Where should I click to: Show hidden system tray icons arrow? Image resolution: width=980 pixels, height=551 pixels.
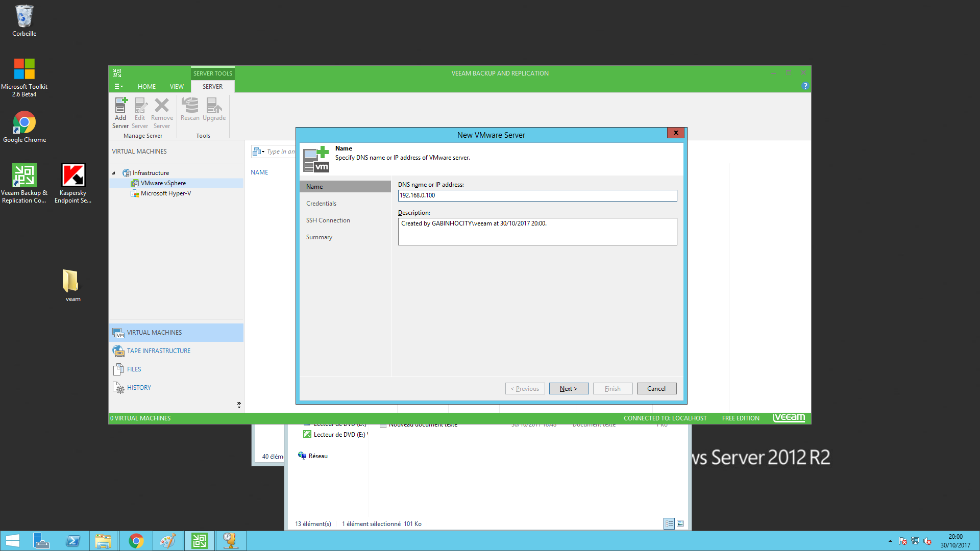[x=890, y=541]
